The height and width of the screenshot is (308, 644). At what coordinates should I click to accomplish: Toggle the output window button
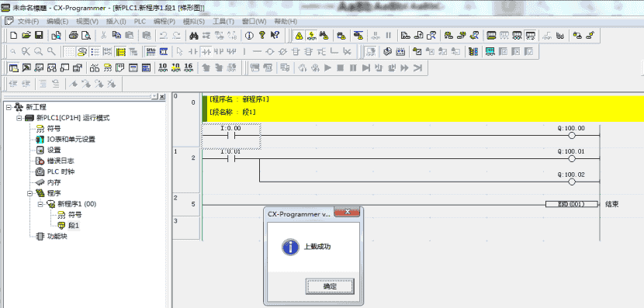[x=26, y=67]
